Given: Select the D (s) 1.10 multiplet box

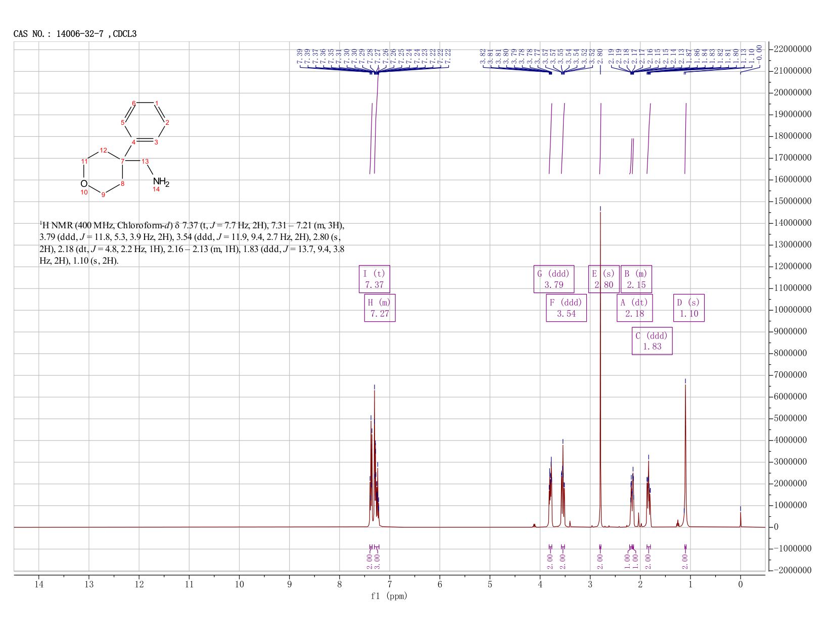Looking at the screenshot, I should tap(689, 308).
